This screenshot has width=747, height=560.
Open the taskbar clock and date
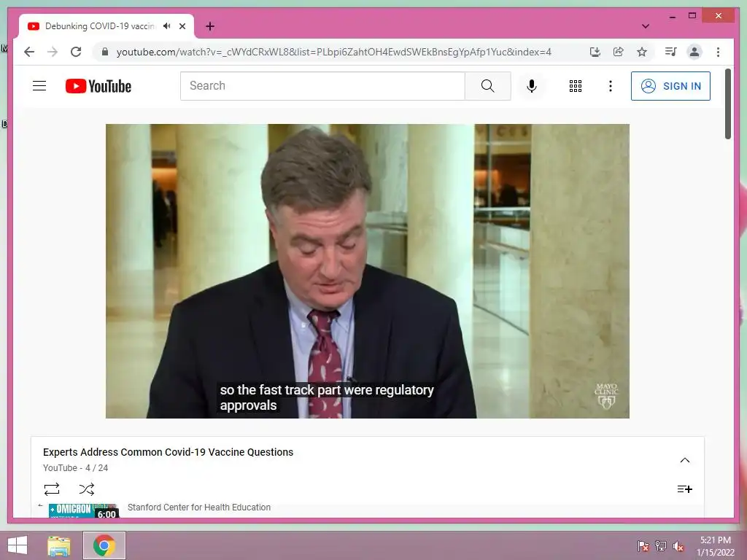coord(715,546)
